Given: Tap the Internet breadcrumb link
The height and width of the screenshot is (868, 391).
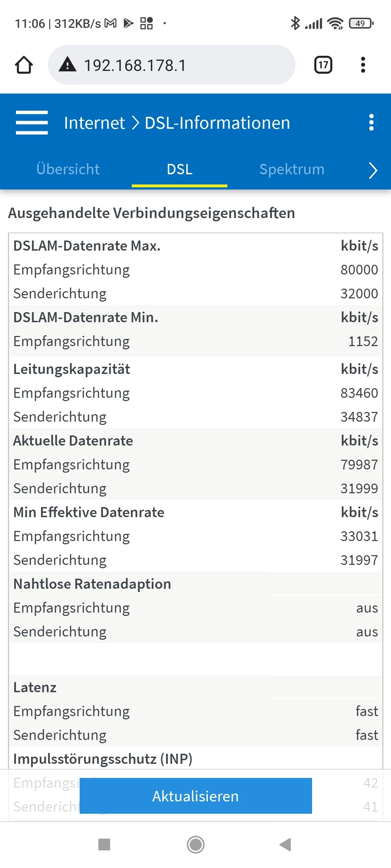Looking at the screenshot, I should [94, 123].
